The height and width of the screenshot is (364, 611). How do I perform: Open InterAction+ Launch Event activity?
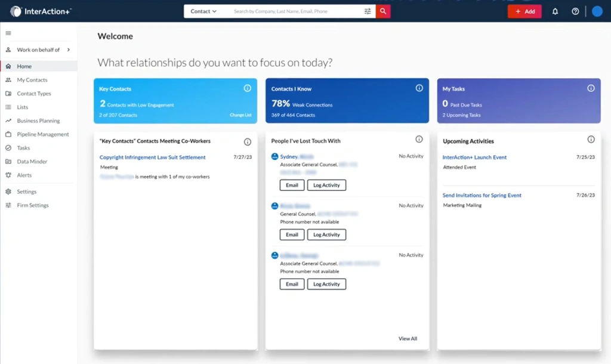pos(474,157)
